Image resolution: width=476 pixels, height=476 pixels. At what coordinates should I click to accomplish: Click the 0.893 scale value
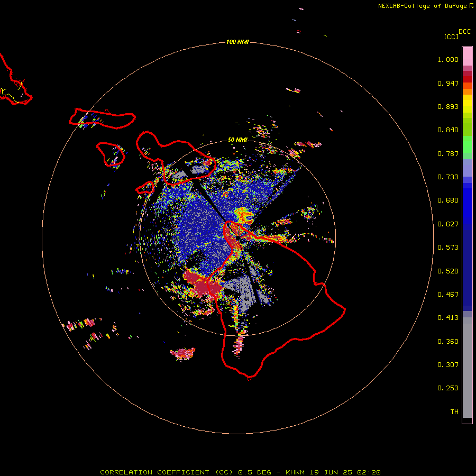(x=448, y=106)
